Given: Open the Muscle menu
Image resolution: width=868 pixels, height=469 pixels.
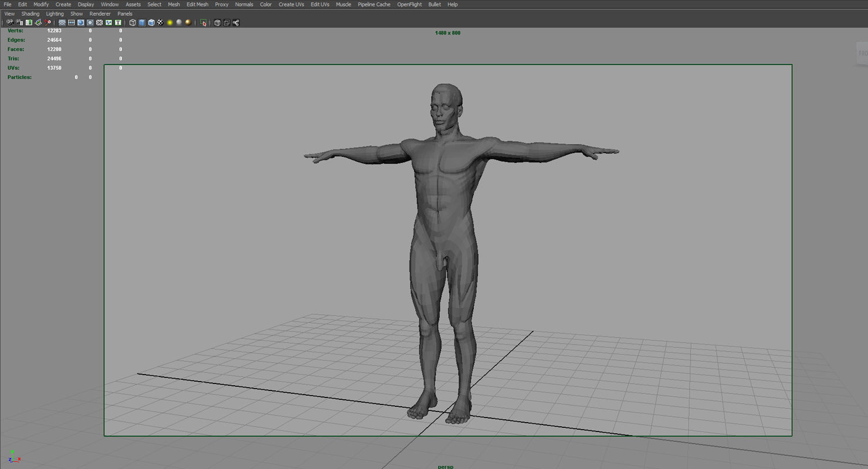Looking at the screenshot, I should (344, 4).
